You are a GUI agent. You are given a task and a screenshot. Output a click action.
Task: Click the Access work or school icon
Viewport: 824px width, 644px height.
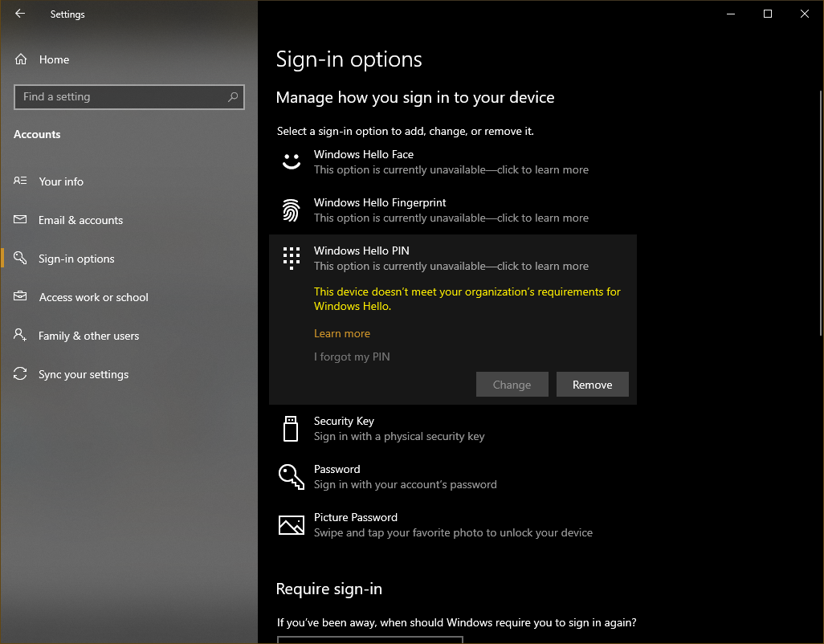20,296
